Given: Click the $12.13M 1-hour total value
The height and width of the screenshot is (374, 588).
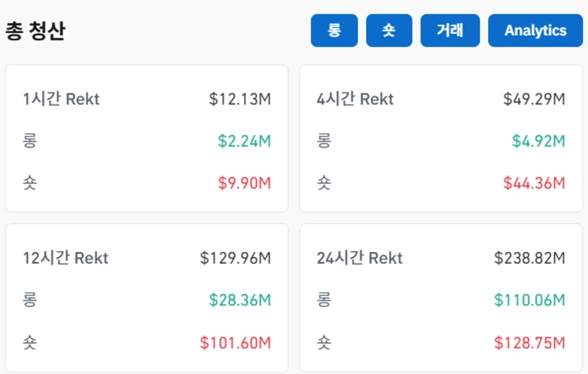Looking at the screenshot, I should tap(240, 99).
